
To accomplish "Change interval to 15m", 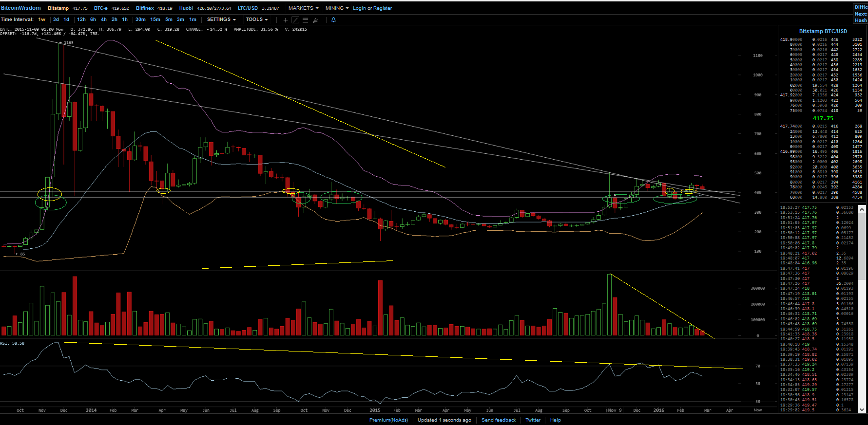I will tap(155, 19).
